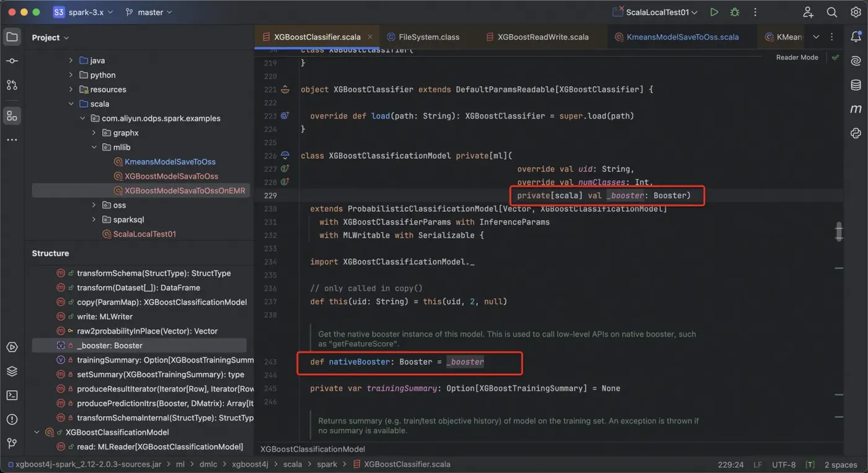The image size is (868, 473).
Task: Click gutter icon on line 221
Action: [285, 89]
